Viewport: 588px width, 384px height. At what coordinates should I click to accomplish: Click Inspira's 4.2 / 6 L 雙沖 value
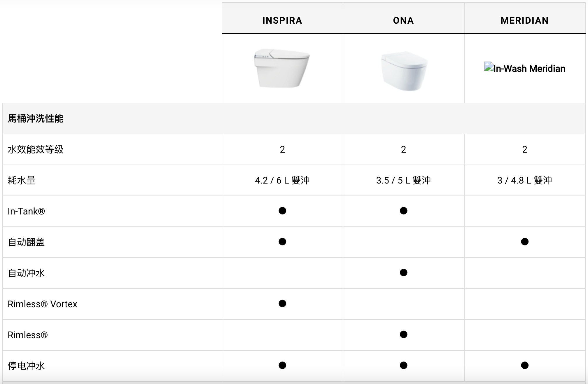click(x=282, y=180)
